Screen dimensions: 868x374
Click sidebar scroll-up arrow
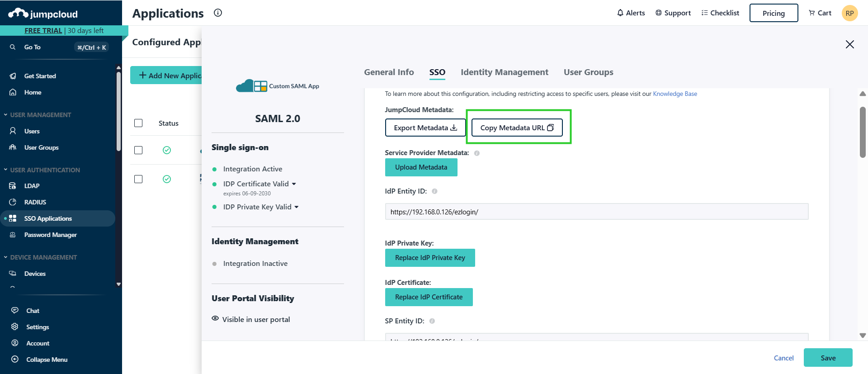[118, 68]
